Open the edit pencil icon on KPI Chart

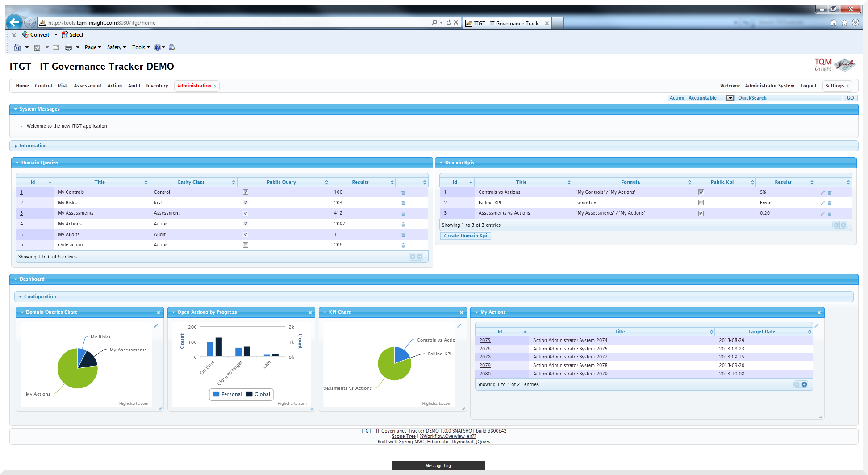point(459,326)
